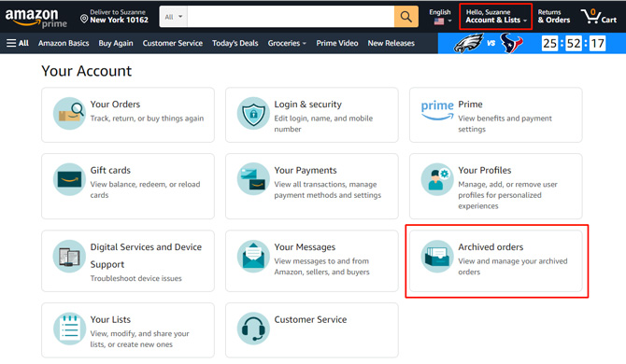Open New Releases in nav bar
Viewport: 626px width, 364px height.
[391, 43]
